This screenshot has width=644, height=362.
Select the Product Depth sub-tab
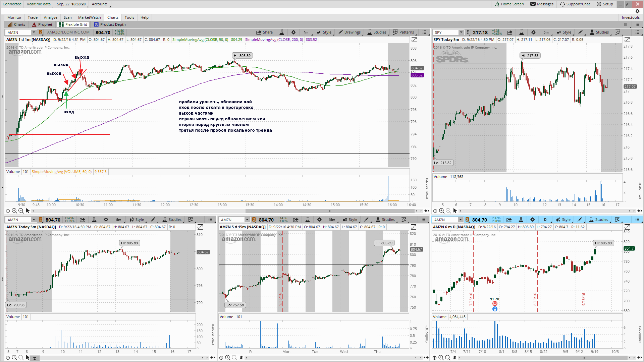(x=110, y=24)
